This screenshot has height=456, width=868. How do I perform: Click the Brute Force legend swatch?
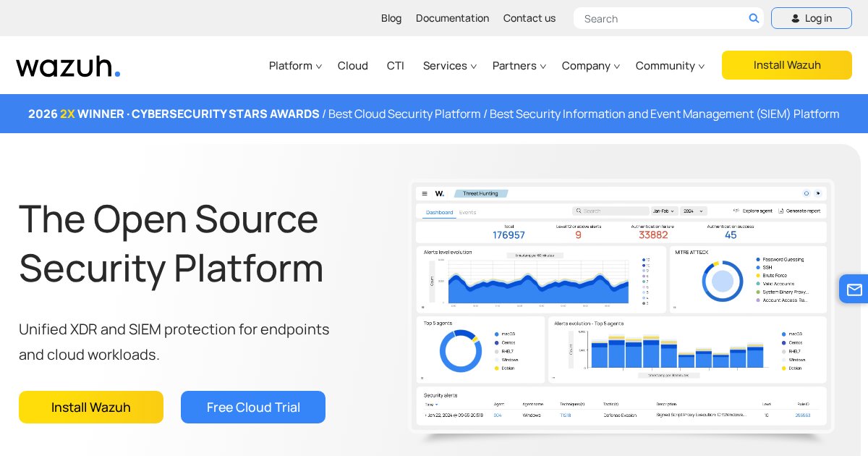757,276
